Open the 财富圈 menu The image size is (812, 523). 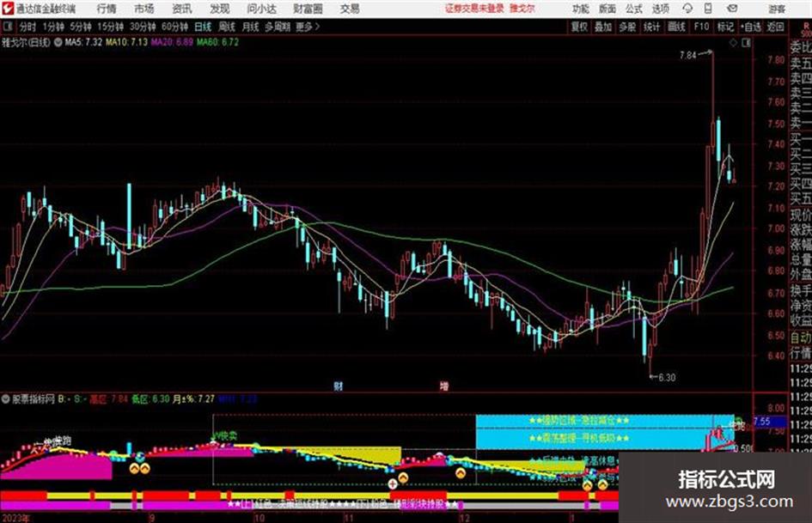(308, 9)
